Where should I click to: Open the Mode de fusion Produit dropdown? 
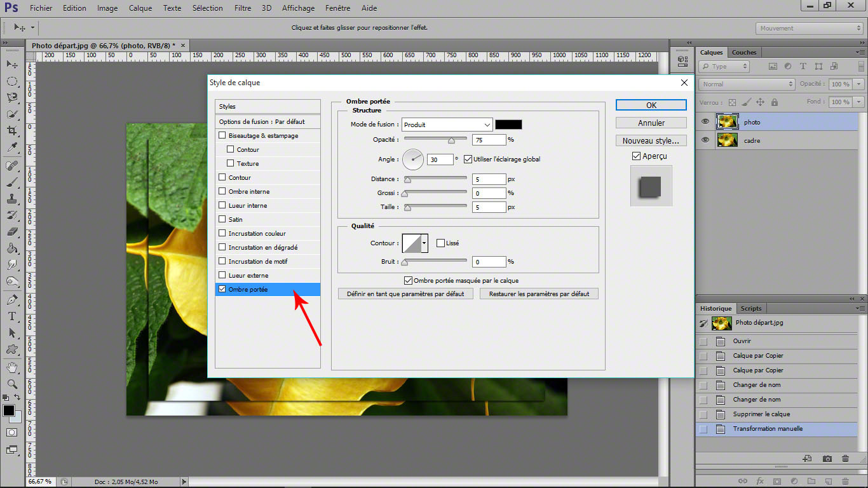447,125
